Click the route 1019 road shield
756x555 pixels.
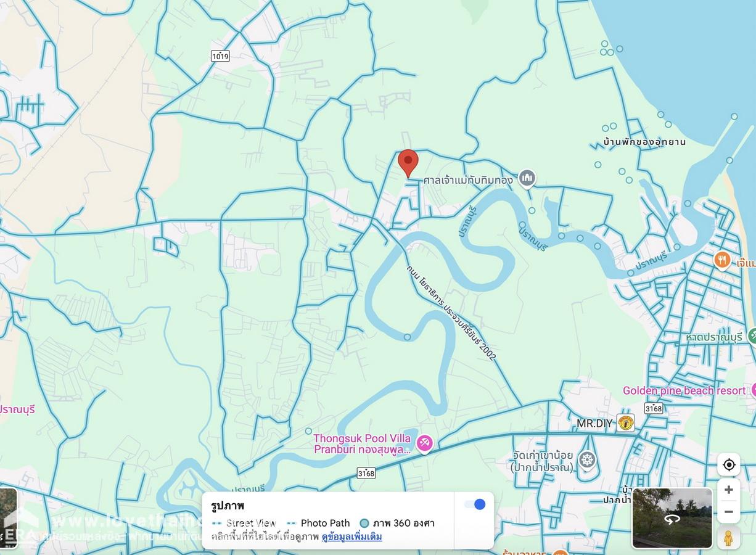220,56
